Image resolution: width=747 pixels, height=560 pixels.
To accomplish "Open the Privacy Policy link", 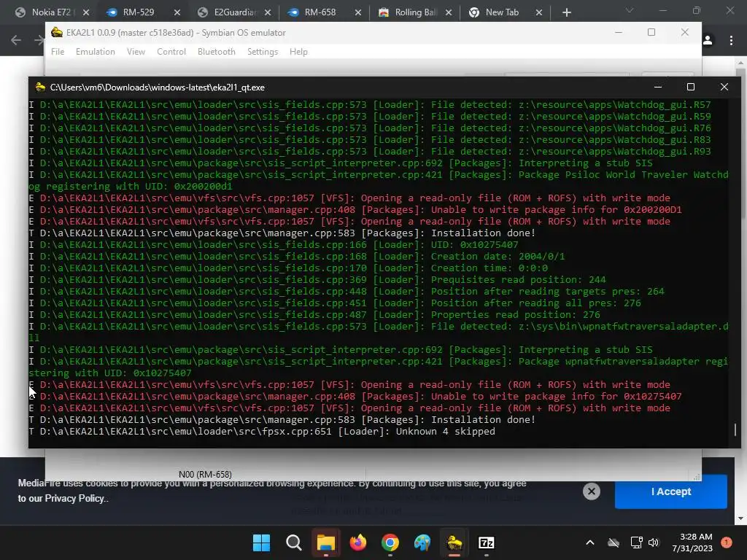I will [x=74, y=498].
